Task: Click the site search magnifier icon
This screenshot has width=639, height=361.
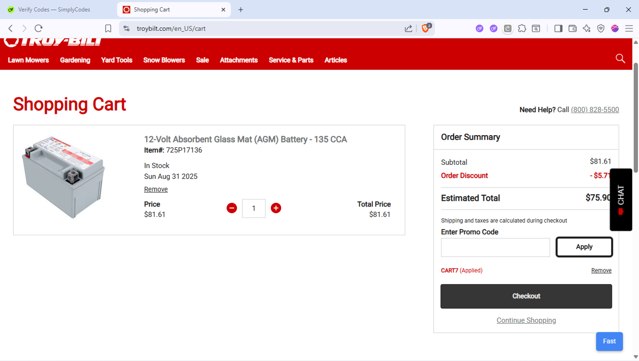Action: (x=620, y=58)
